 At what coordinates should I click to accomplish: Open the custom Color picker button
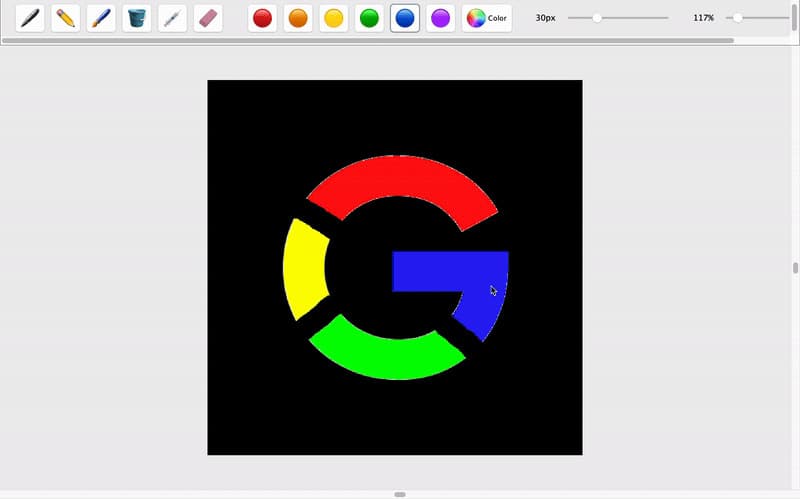(x=487, y=18)
